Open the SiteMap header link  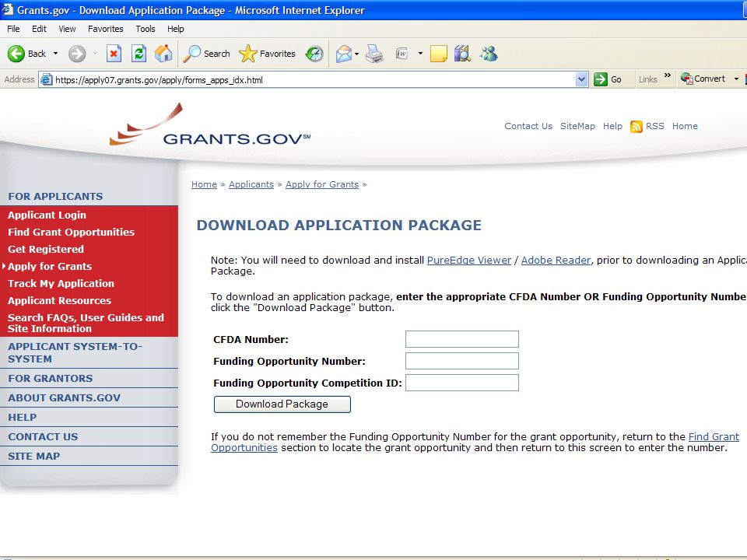click(x=577, y=126)
